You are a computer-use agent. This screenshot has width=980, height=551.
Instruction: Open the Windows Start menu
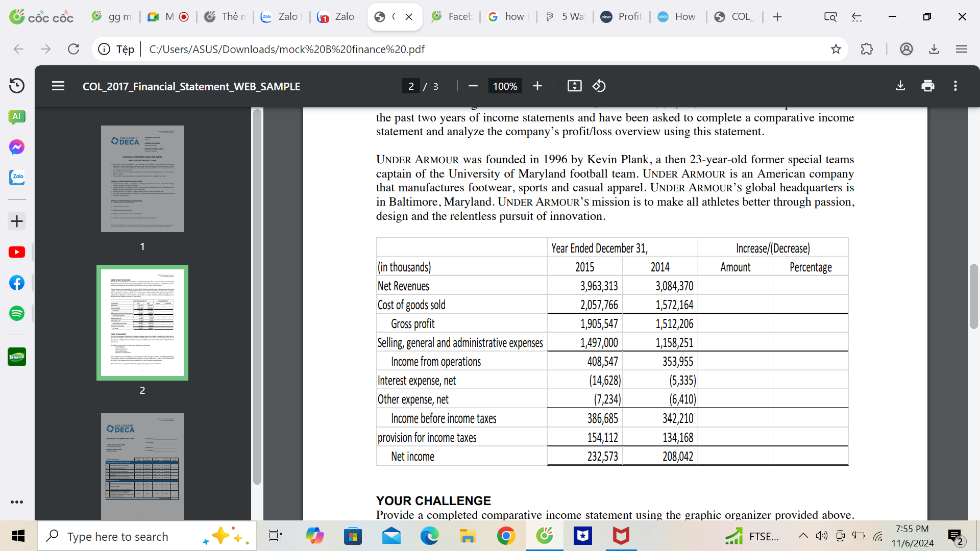[18, 536]
